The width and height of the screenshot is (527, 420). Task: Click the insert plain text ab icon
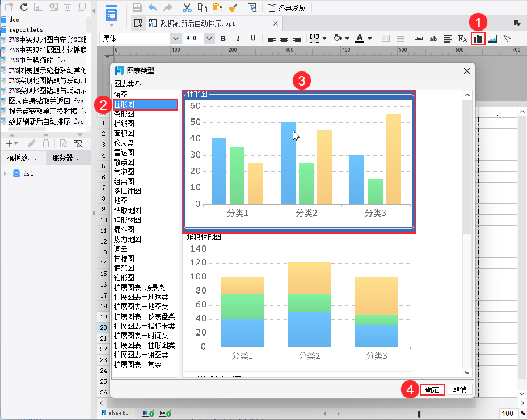[x=433, y=39]
